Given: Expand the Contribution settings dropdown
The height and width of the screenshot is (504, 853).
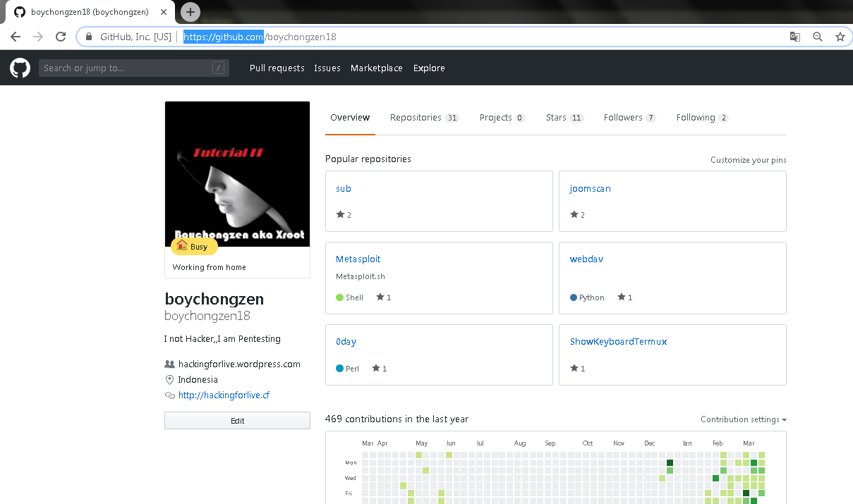Looking at the screenshot, I should click(x=744, y=419).
